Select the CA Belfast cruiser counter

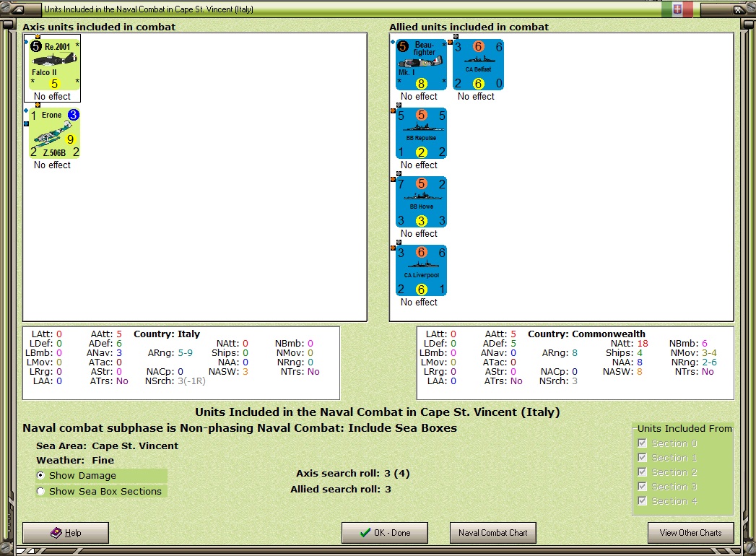click(478, 64)
